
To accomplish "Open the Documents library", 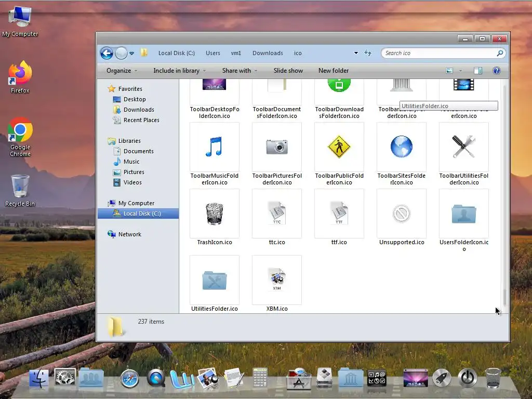I will click(x=138, y=151).
